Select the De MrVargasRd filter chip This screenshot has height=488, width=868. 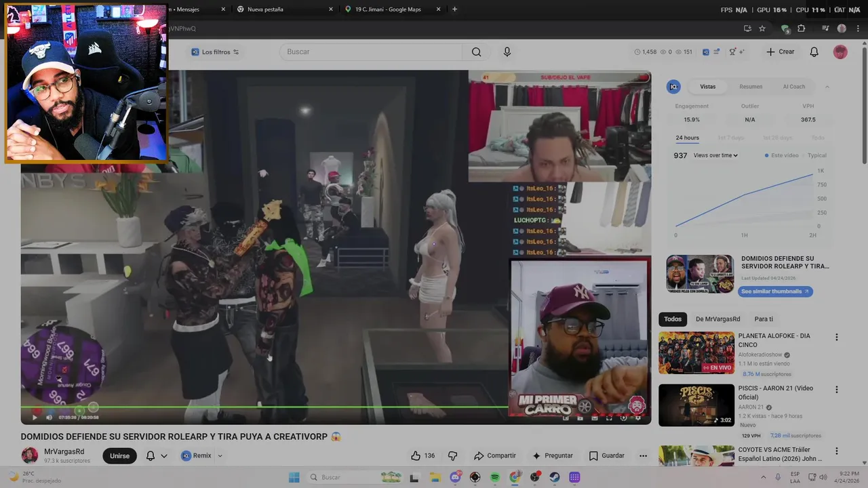click(717, 319)
